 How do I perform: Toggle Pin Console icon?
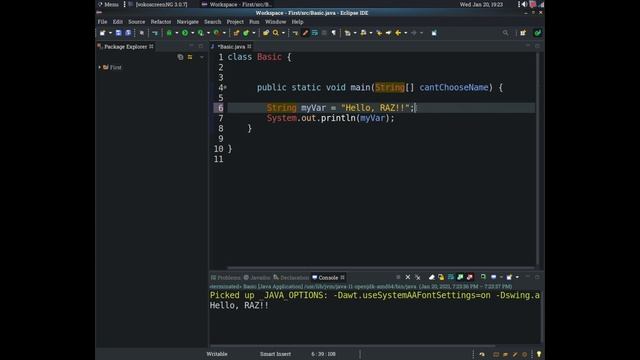pyautogui.click(x=483, y=277)
